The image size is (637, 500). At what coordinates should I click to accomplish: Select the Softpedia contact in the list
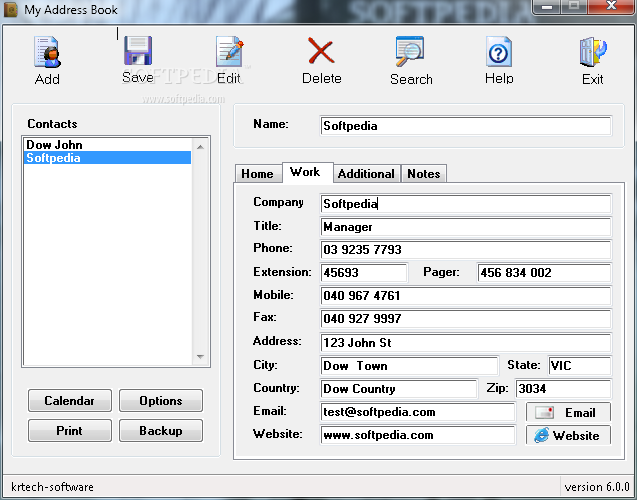tap(107, 158)
